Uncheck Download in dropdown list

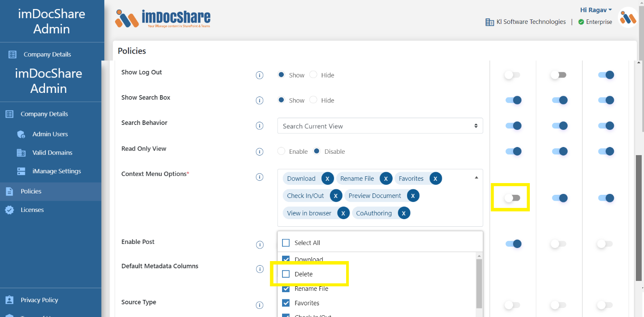coord(286,259)
